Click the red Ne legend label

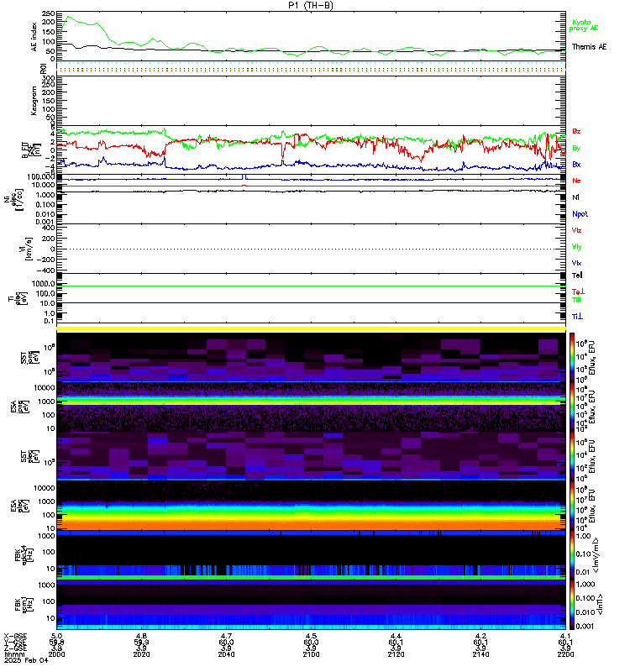pos(576,181)
